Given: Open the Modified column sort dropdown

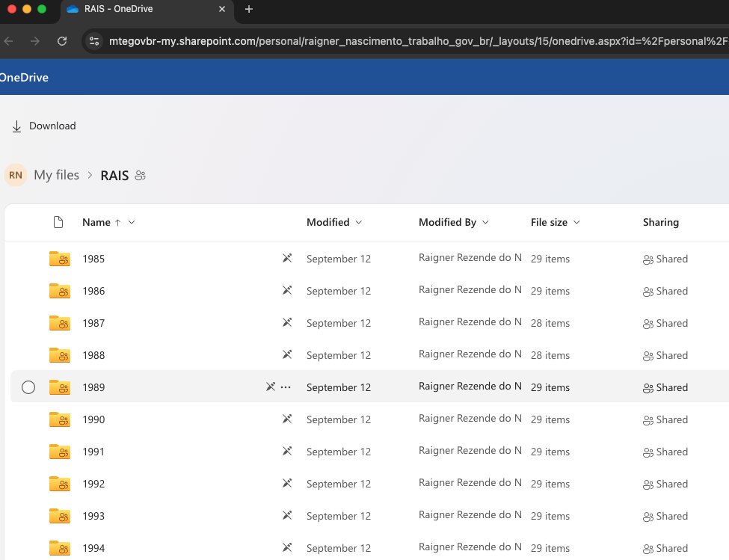Looking at the screenshot, I should click(x=359, y=223).
